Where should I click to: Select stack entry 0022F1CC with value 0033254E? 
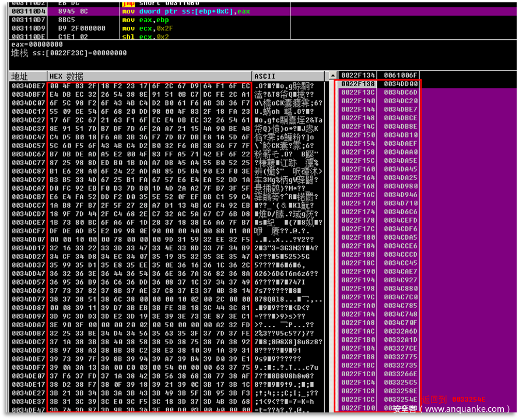point(379,399)
